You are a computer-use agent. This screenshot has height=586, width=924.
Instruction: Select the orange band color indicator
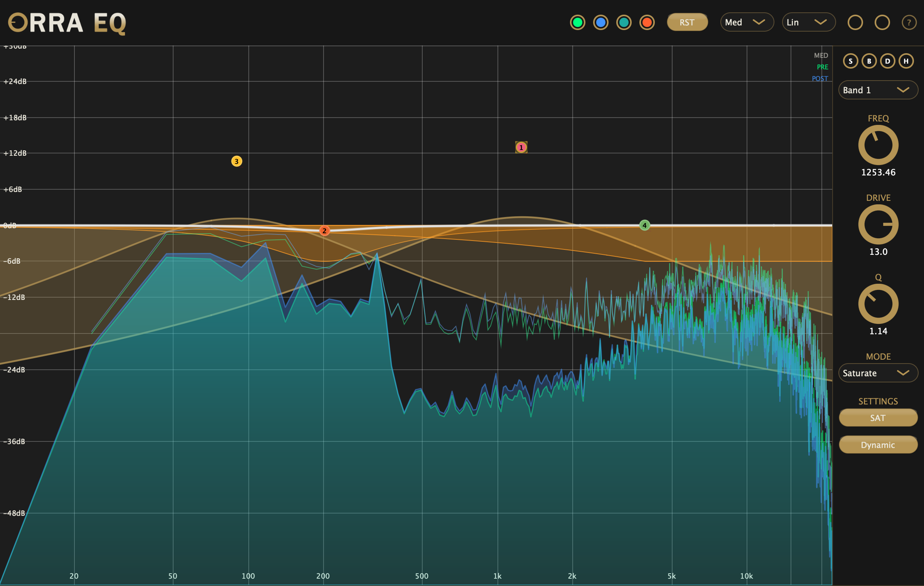(647, 22)
